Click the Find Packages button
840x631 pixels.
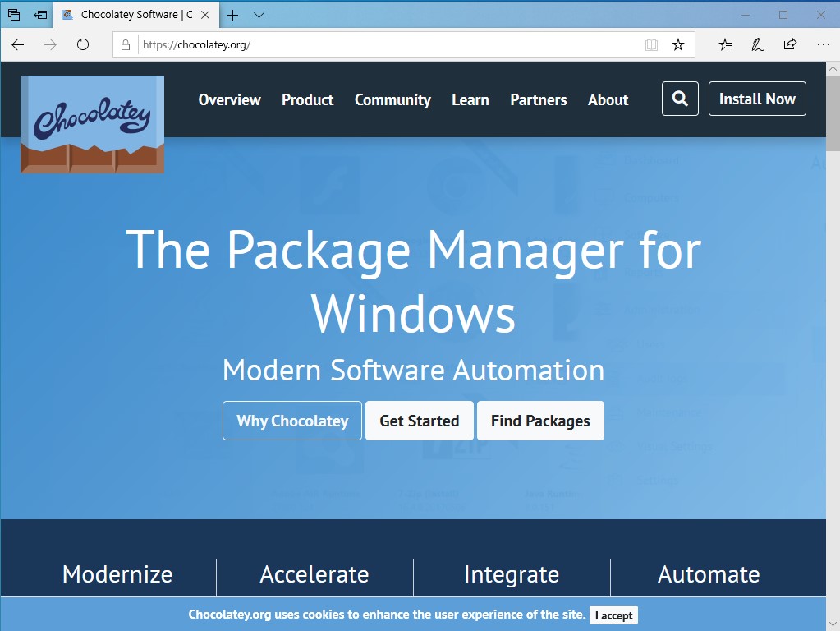pyautogui.click(x=540, y=421)
